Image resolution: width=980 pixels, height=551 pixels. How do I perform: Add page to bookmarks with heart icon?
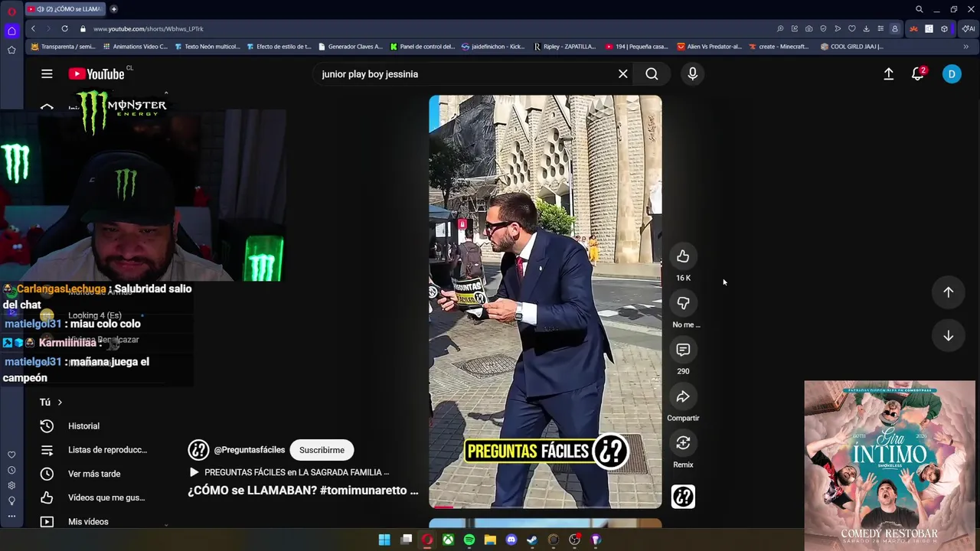(851, 28)
